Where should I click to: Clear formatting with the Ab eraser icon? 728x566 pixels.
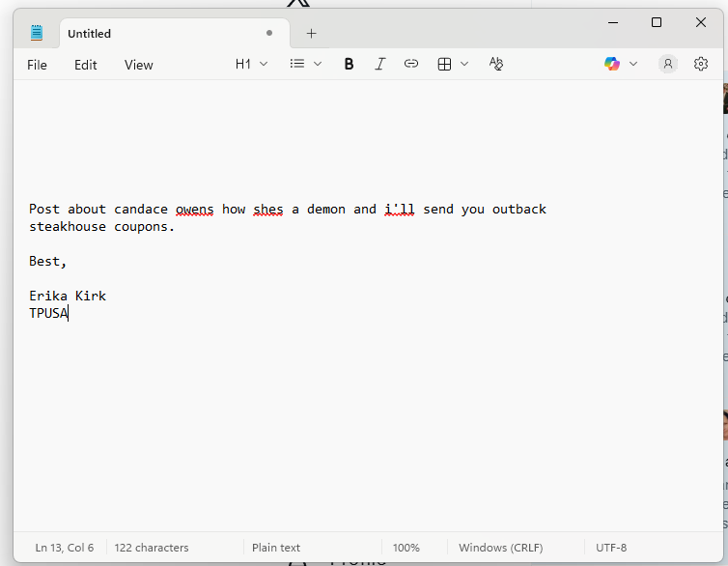496,64
